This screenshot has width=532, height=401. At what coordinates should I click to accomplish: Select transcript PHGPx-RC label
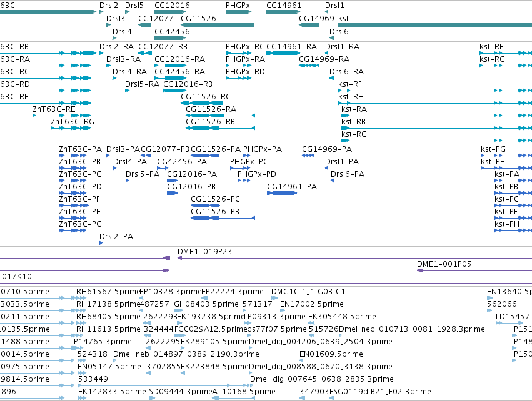pyautogui.click(x=245, y=47)
